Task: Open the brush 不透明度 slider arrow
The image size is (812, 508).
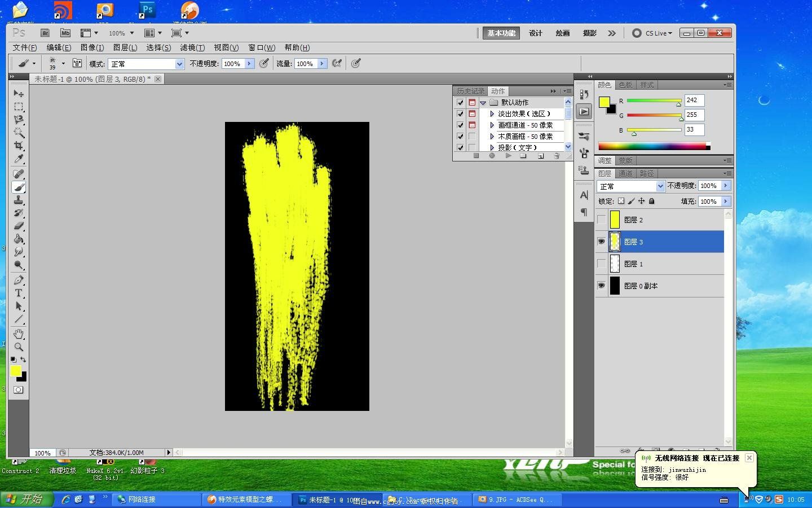Action: [x=249, y=64]
